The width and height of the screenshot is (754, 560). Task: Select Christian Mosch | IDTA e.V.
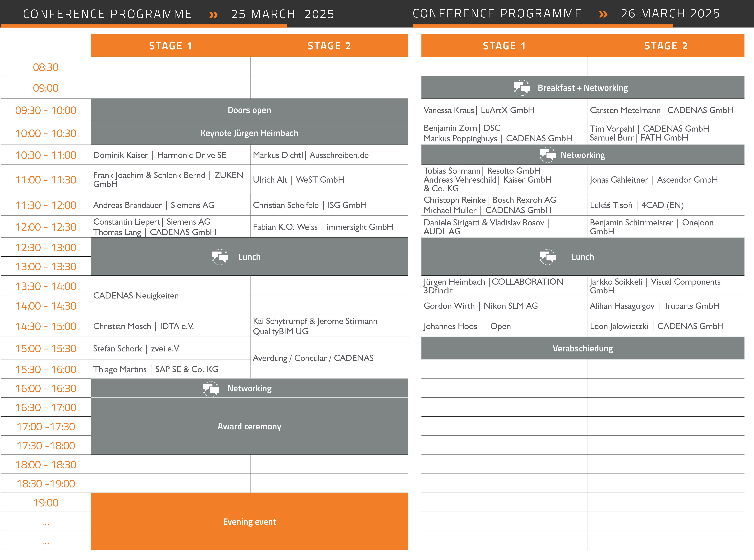[x=144, y=326]
